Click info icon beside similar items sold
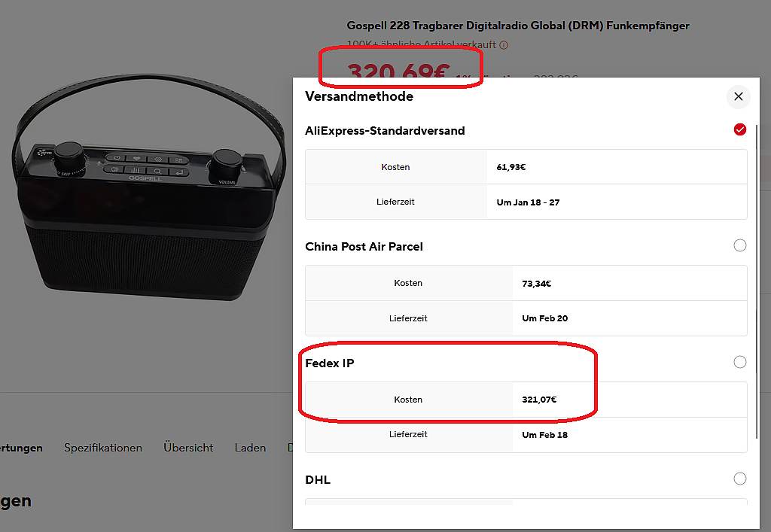Screen dimensions: 771x532 click(504, 45)
